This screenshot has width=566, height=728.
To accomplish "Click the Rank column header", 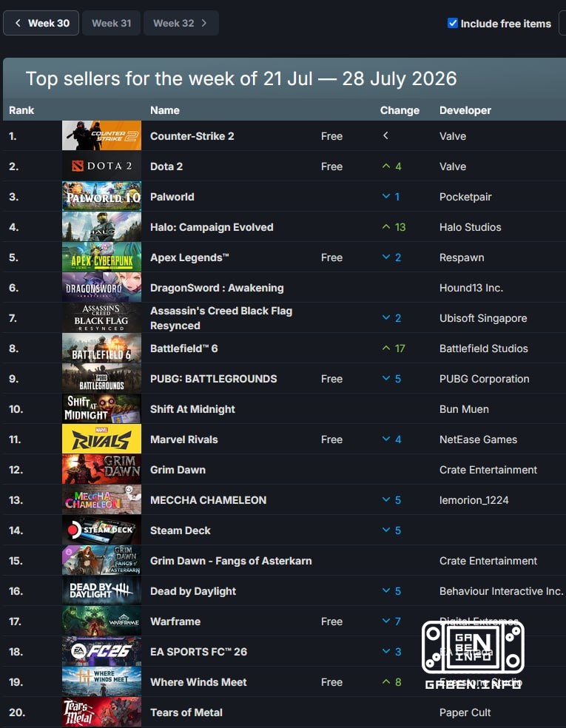I will pyautogui.click(x=21, y=110).
